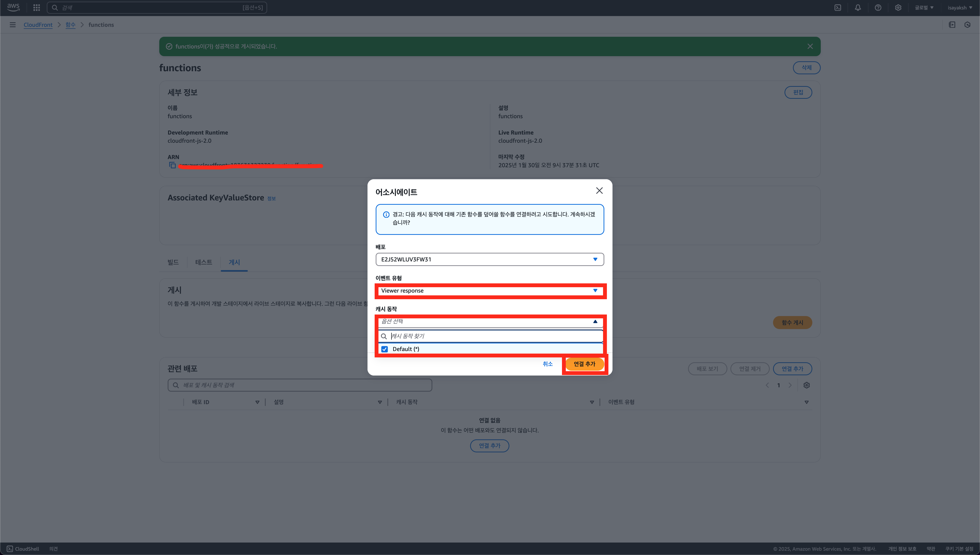
Task: Select the 게시 tab
Action: (x=234, y=262)
